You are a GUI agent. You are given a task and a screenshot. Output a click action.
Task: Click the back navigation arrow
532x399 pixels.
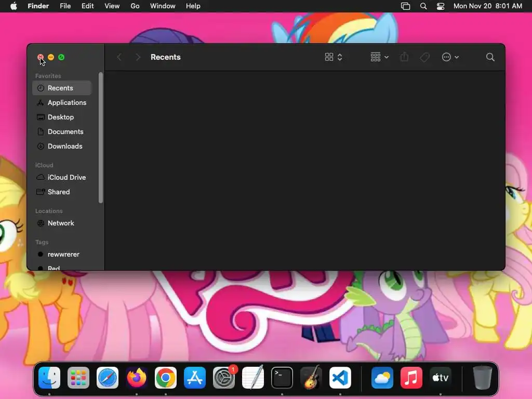(119, 57)
